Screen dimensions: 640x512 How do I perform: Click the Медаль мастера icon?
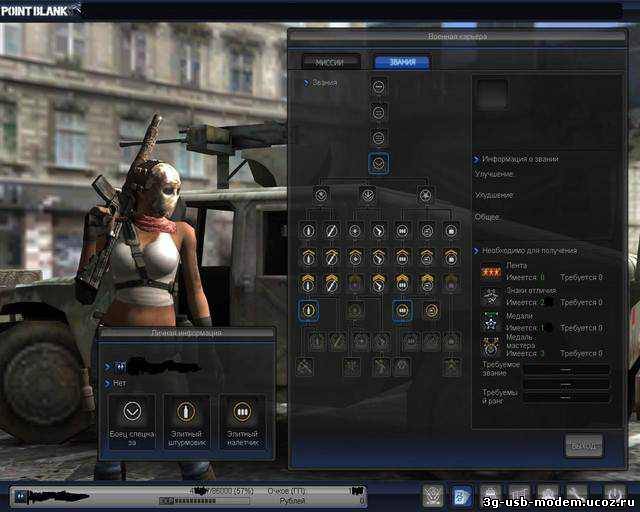coord(491,348)
